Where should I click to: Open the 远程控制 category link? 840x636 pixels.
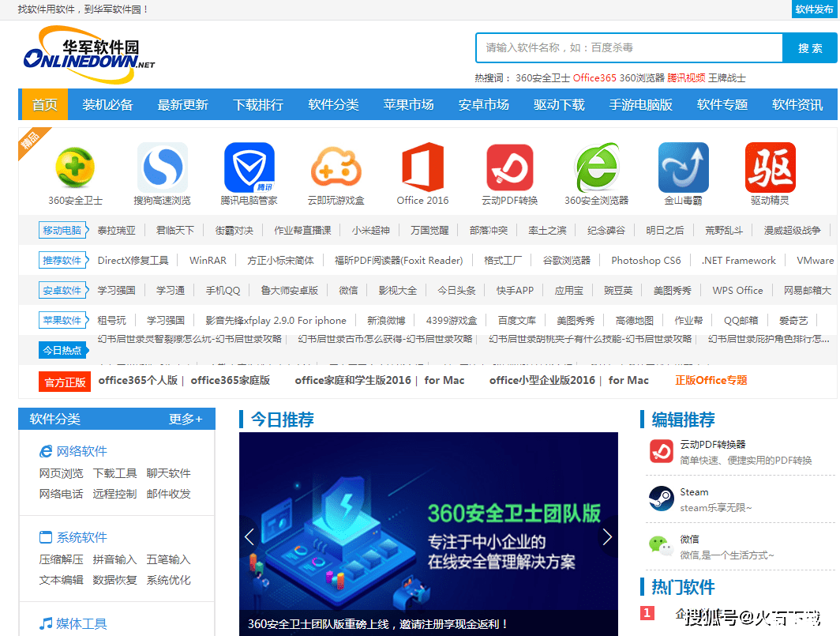click(x=114, y=493)
